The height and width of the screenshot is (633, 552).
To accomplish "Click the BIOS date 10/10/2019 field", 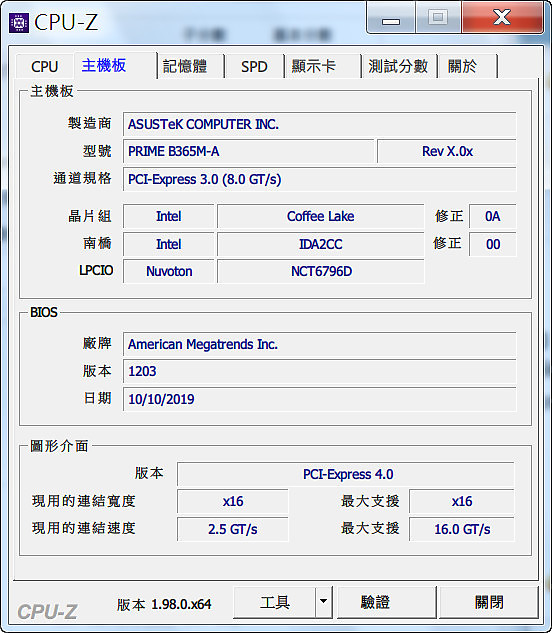I will tap(319, 399).
